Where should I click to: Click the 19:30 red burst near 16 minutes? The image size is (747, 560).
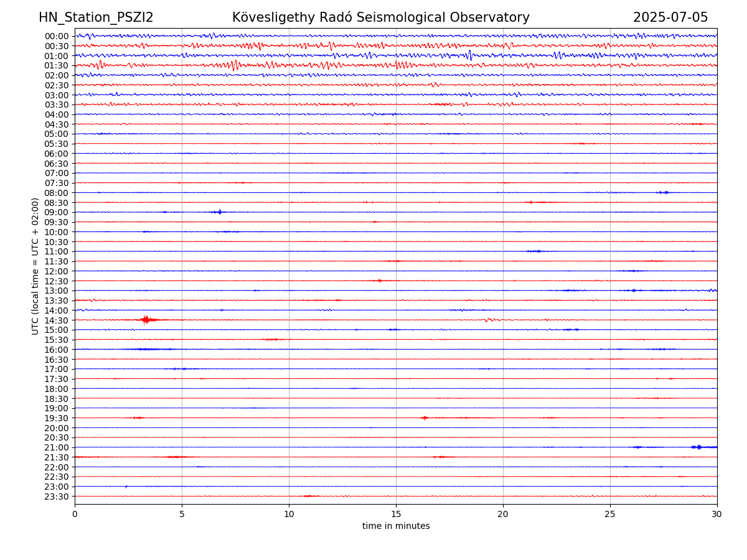coord(425,418)
